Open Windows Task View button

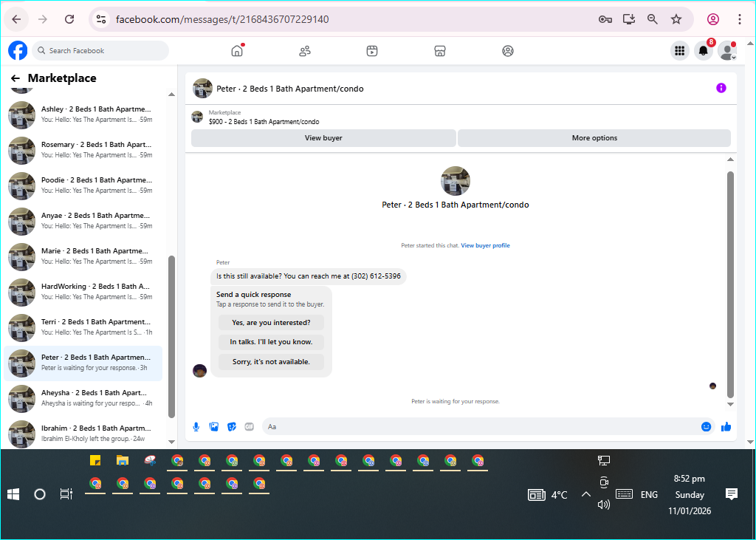66,494
